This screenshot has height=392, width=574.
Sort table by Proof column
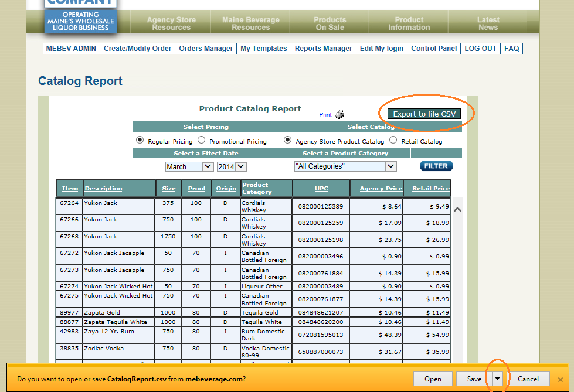196,188
